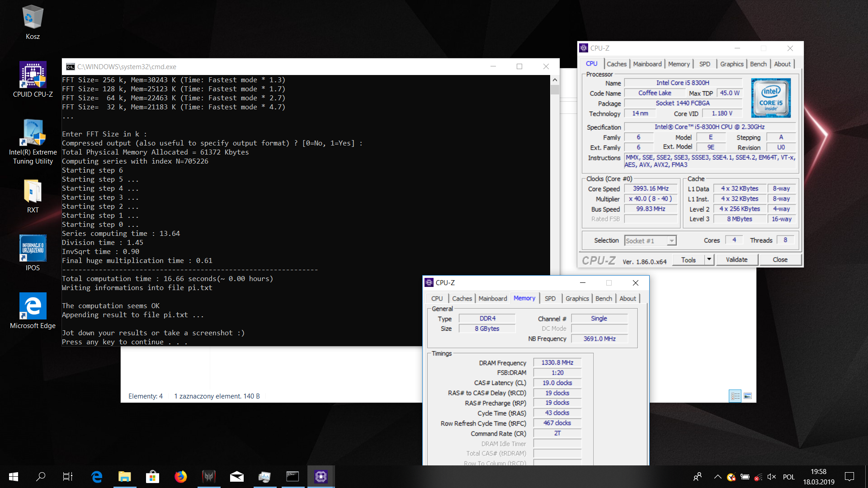Image resolution: width=868 pixels, height=488 pixels.
Task: Open Mainboard tab in lower CPU-Z window
Action: point(492,299)
